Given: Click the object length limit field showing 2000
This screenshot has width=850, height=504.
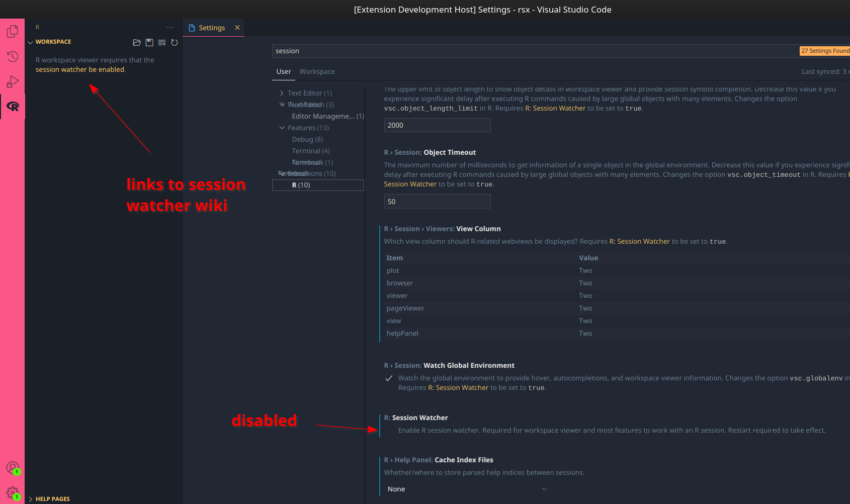Looking at the screenshot, I should tap(437, 125).
